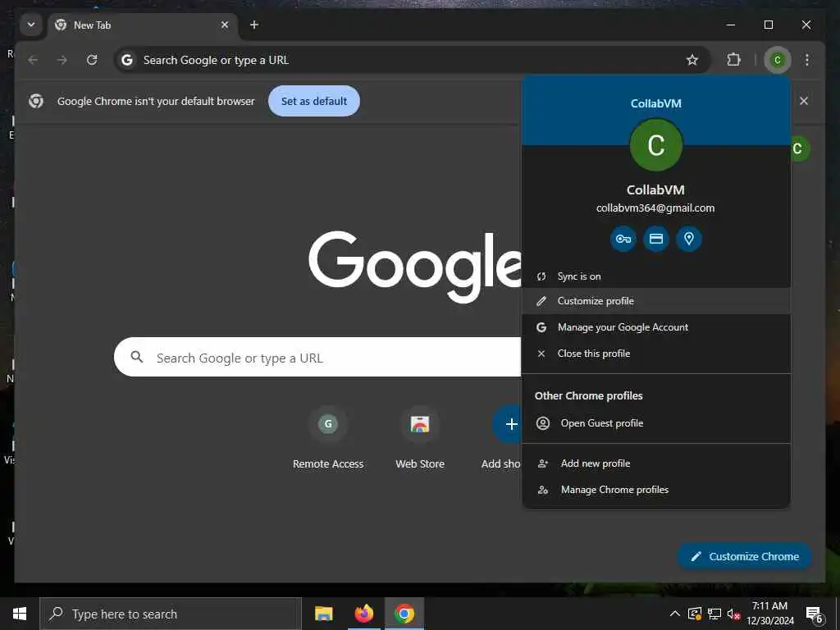Go forward with the forward arrow

pos(62,60)
